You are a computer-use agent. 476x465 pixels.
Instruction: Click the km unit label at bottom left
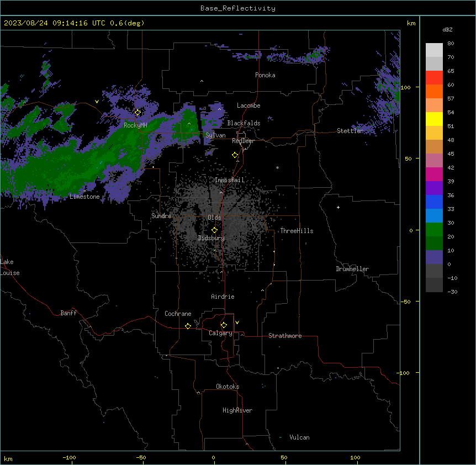coord(8,459)
